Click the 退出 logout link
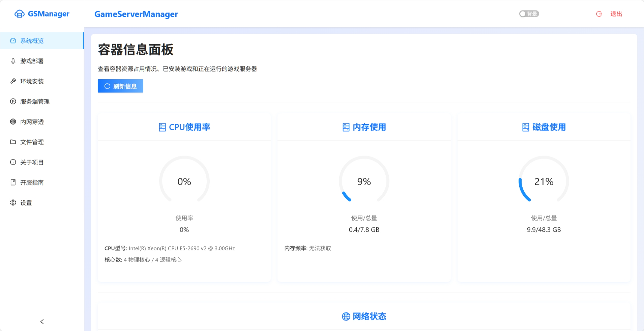The image size is (644, 331). (616, 14)
